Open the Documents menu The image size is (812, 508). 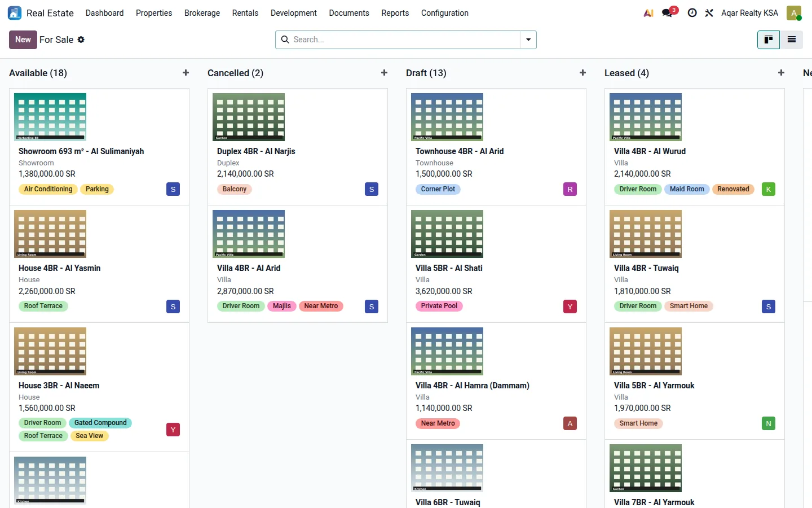coord(349,13)
